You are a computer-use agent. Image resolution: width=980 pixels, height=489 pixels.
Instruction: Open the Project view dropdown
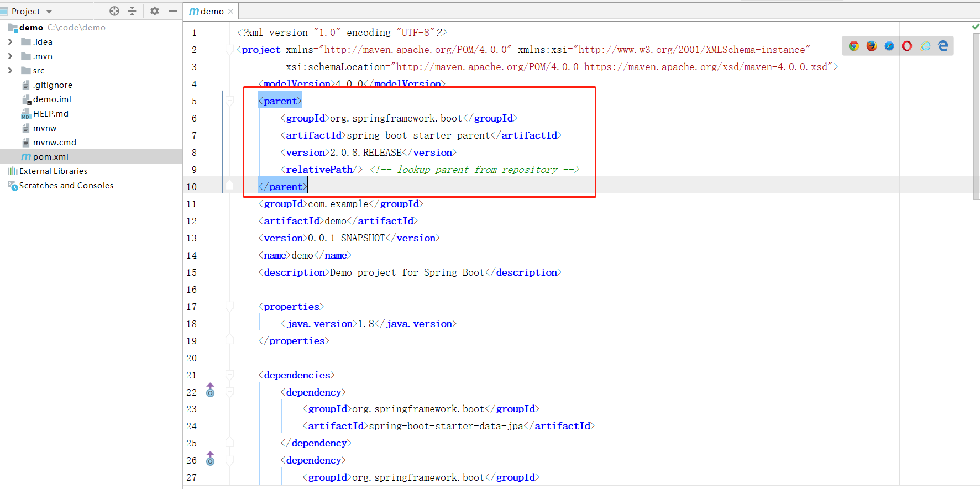click(x=49, y=12)
